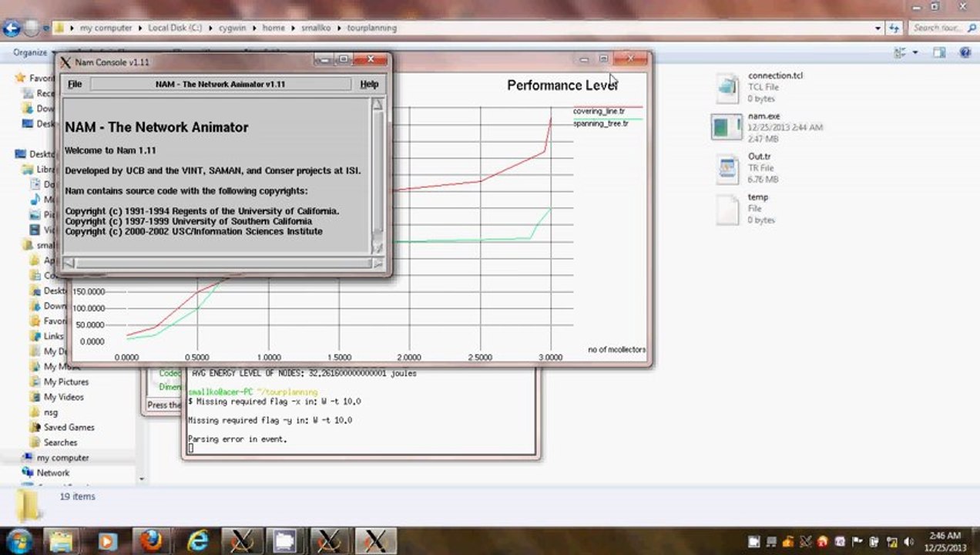Image resolution: width=980 pixels, height=555 pixels.
Task: Click the covering_line.tr legend entry
Action: click(x=599, y=112)
